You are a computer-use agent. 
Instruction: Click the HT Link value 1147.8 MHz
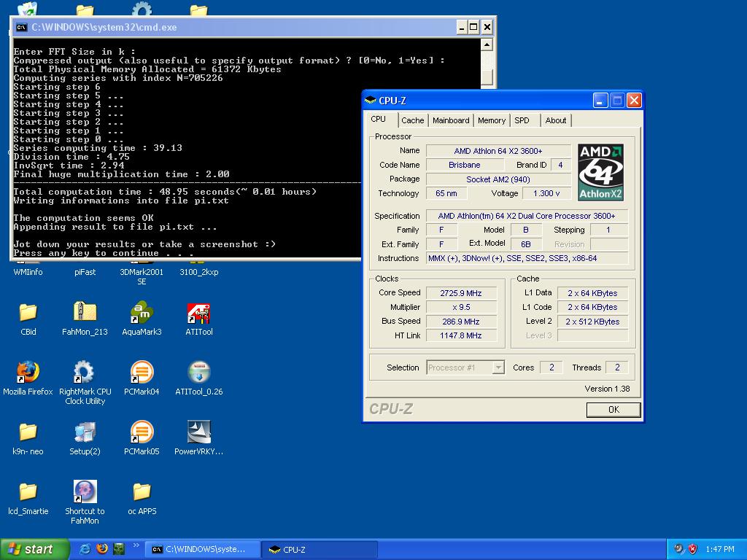coord(461,335)
